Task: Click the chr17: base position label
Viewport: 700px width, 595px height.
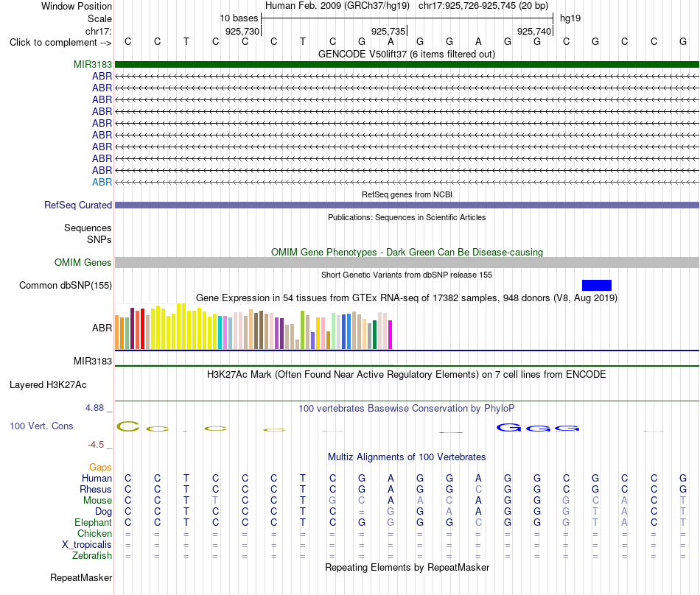Action: coord(99,32)
